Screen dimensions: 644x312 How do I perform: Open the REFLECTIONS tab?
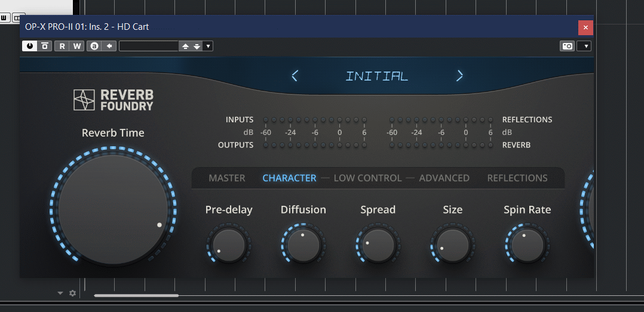tap(517, 178)
